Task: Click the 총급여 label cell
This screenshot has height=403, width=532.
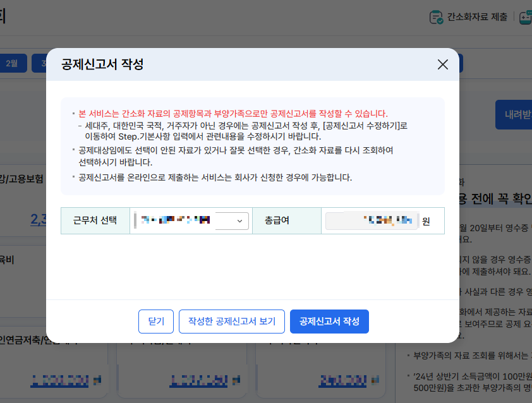Action: (x=287, y=220)
